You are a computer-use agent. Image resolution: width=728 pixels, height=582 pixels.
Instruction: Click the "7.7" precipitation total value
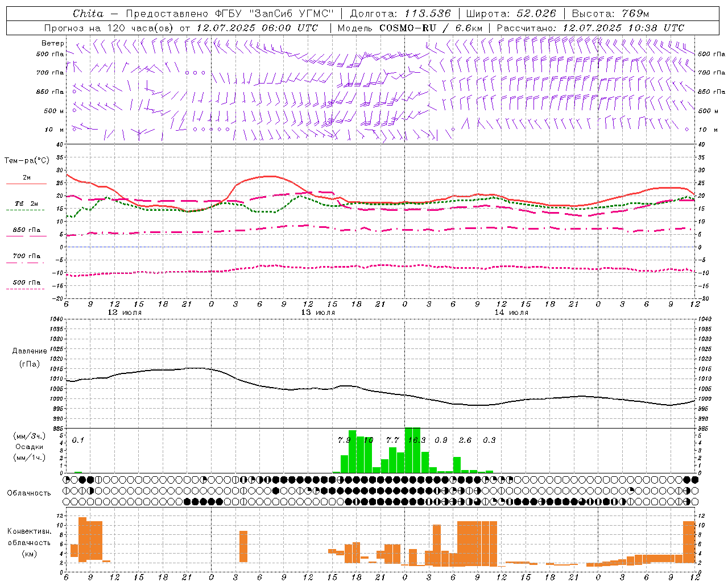pos(392,440)
